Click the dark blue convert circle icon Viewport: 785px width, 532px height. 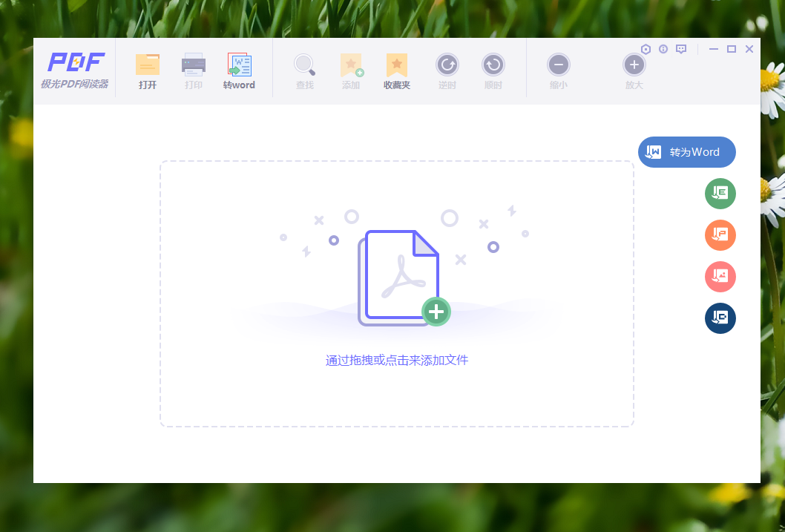pyautogui.click(x=720, y=318)
